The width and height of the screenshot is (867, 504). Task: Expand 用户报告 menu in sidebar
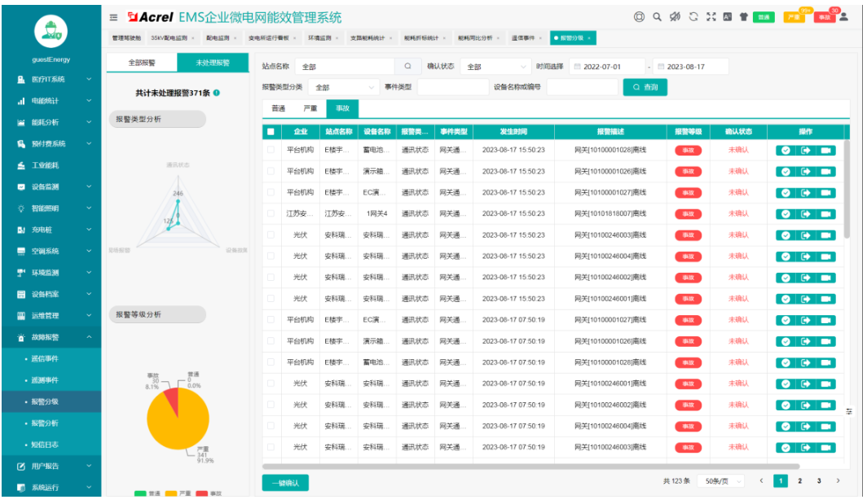(51, 467)
